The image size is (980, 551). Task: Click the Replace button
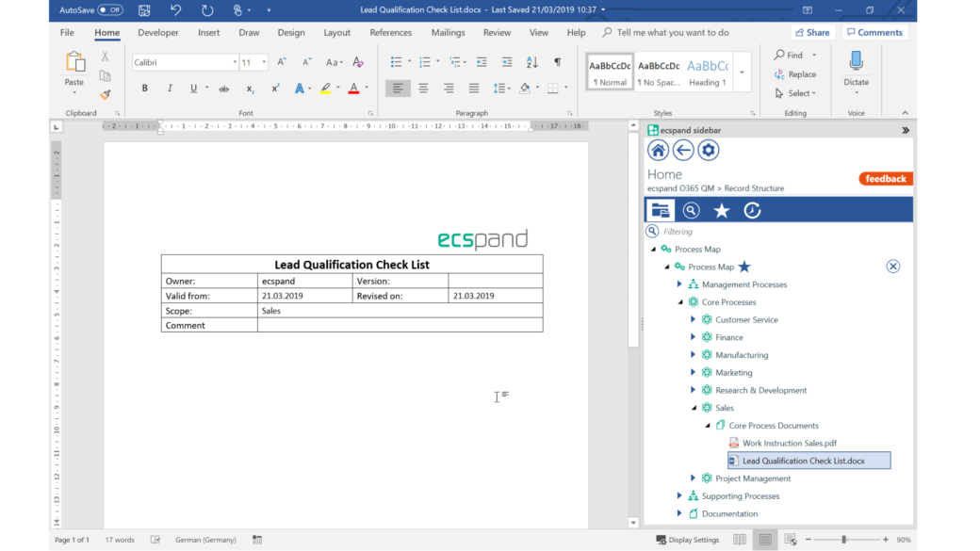pyautogui.click(x=795, y=74)
